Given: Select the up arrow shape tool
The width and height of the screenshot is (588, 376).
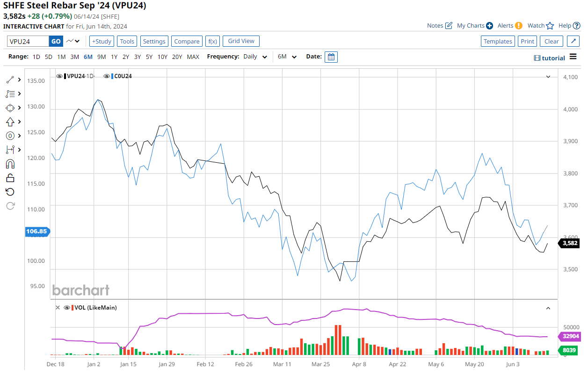Looking at the screenshot, I should pyautogui.click(x=10, y=122).
